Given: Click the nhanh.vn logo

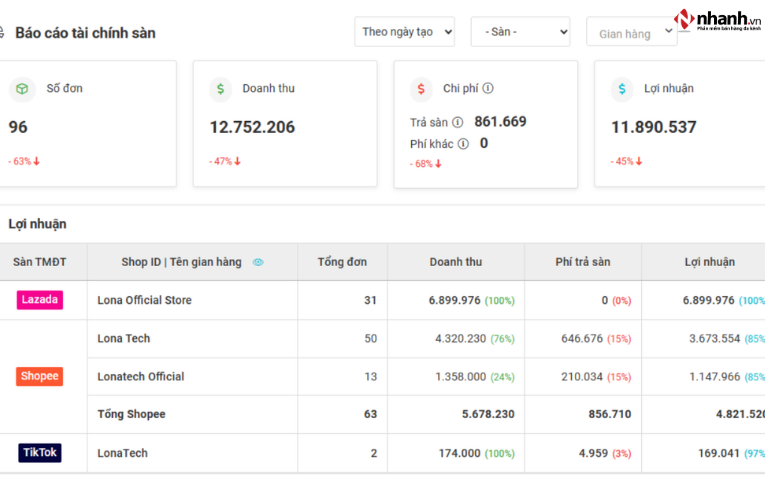Looking at the screenshot, I should (x=717, y=20).
